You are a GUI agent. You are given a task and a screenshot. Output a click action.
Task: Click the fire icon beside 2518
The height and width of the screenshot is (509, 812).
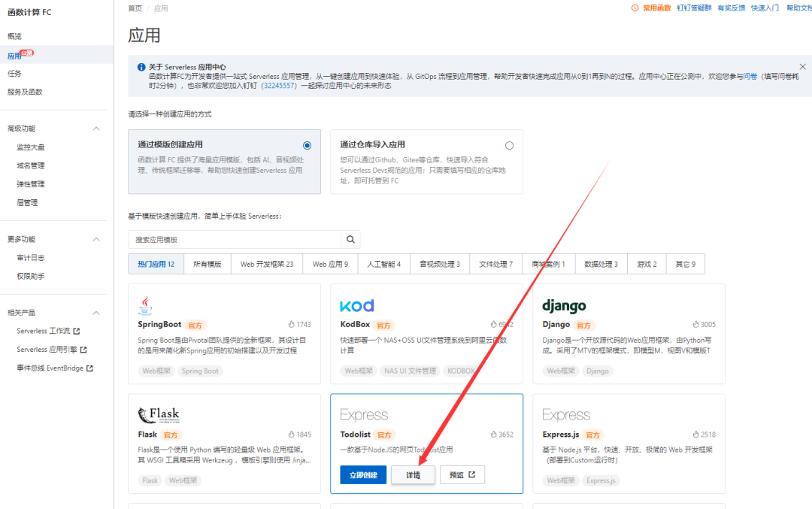coord(696,435)
